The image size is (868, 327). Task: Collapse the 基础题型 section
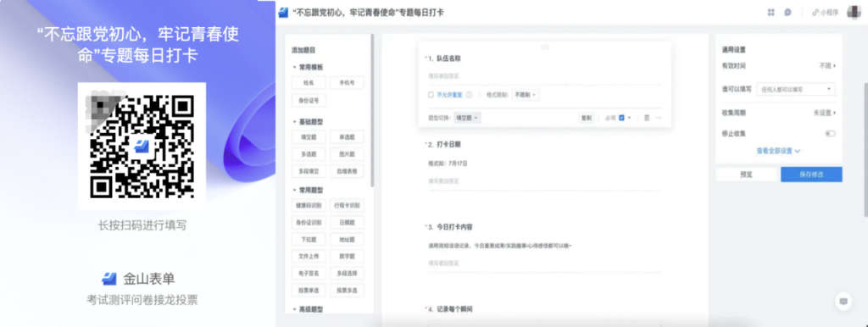click(x=294, y=121)
